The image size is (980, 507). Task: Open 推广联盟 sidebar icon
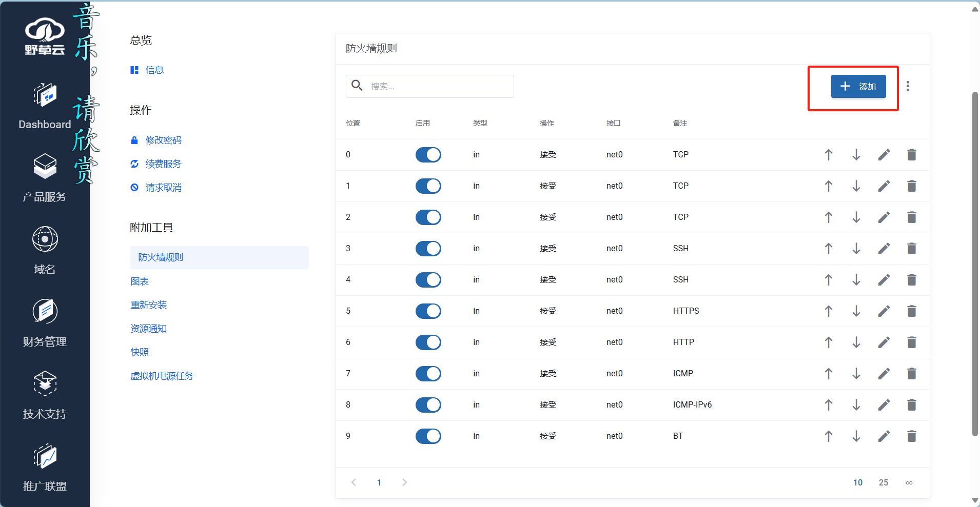point(45,456)
